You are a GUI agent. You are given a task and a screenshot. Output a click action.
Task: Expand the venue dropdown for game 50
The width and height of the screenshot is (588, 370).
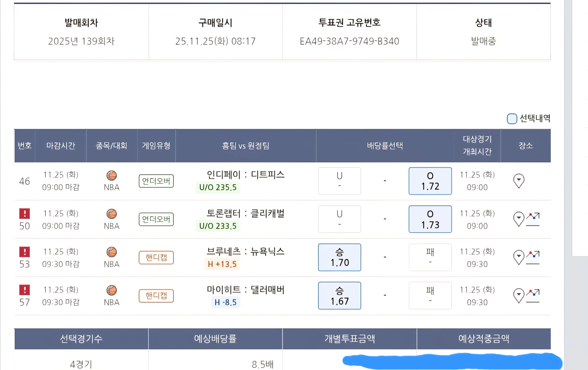click(x=519, y=219)
